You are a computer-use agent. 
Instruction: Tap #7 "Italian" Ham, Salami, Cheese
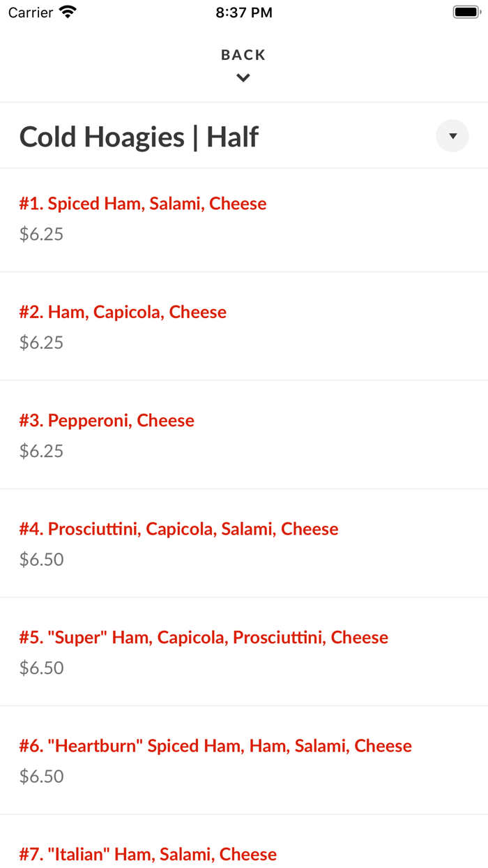(x=148, y=854)
